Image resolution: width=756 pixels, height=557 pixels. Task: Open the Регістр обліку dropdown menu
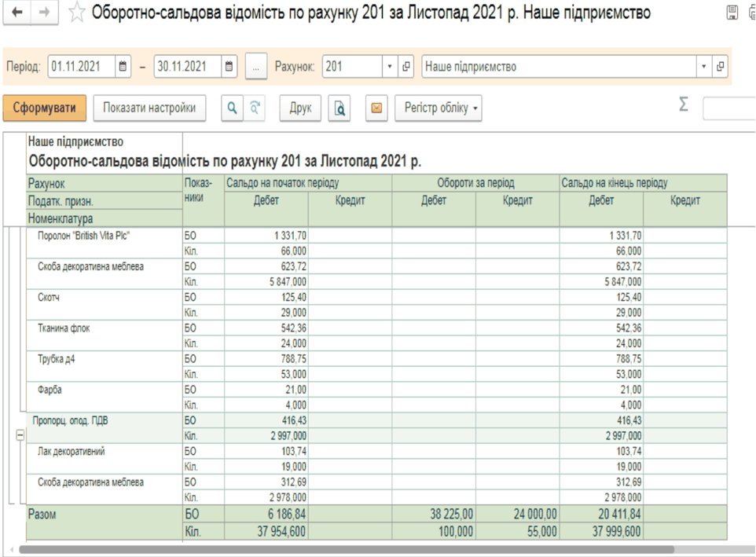(439, 108)
